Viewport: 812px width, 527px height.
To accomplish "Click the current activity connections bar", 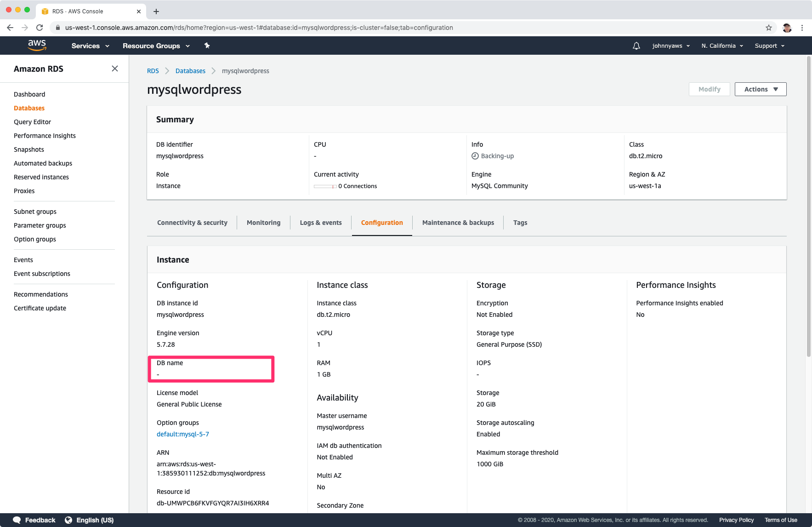I will pos(325,186).
